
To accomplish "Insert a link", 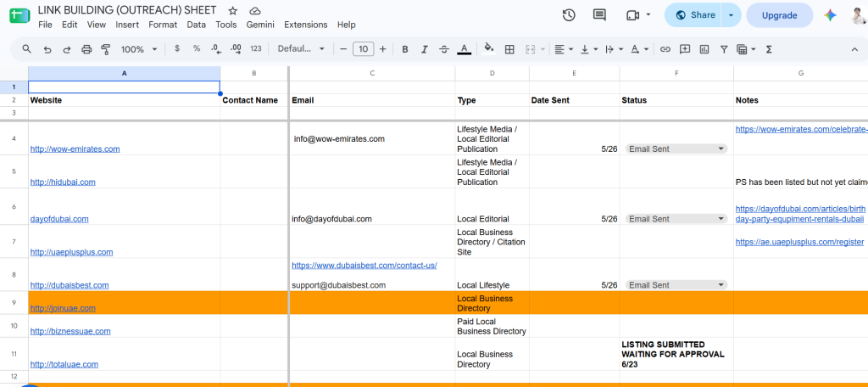I will pos(665,49).
